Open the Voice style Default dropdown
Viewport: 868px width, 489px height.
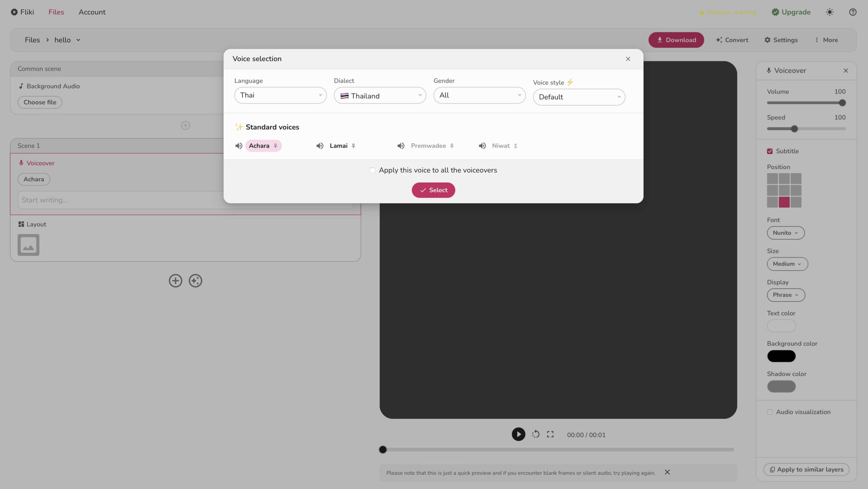point(579,97)
